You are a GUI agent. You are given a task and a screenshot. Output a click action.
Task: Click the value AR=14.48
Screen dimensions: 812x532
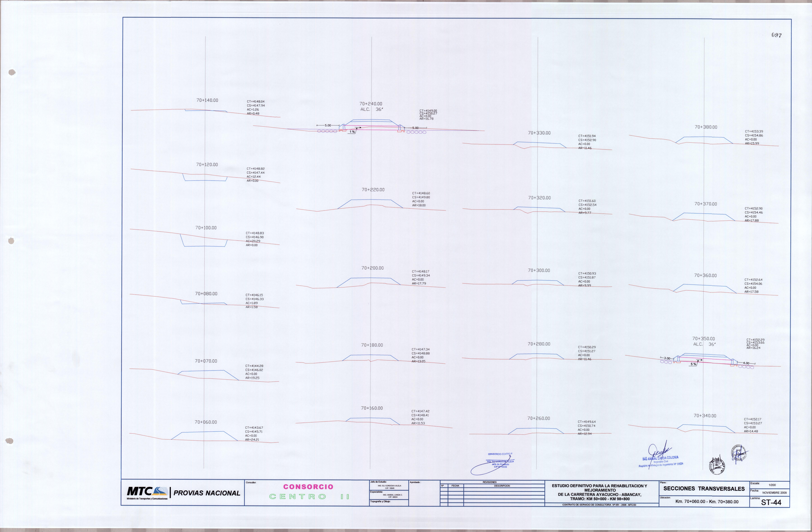(751, 431)
